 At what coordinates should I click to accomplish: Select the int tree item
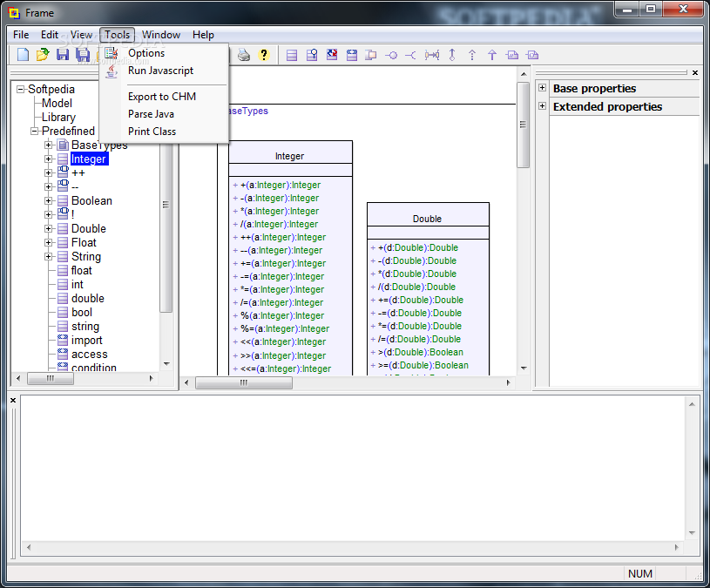pyautogui.click(x=78, y=284)
